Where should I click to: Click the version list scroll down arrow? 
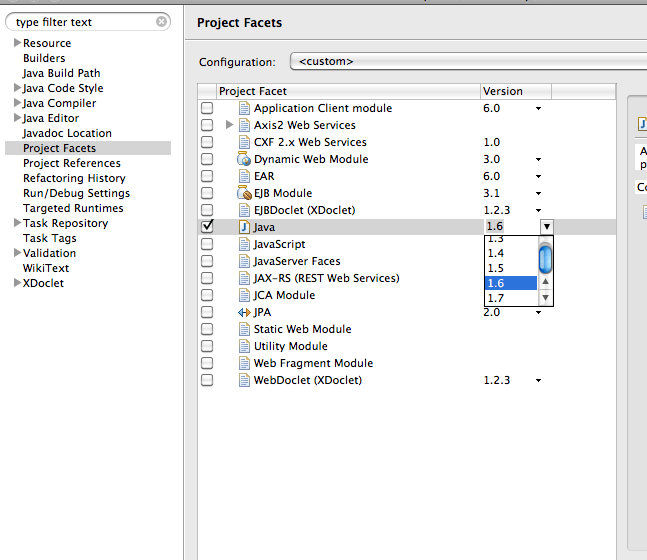coord(545,298)
